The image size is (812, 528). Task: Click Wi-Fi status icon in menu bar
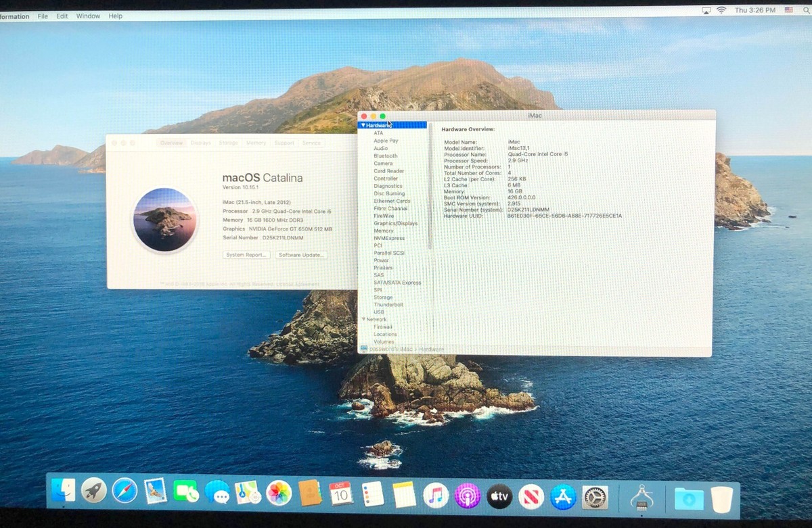click(x=721, y=10)
